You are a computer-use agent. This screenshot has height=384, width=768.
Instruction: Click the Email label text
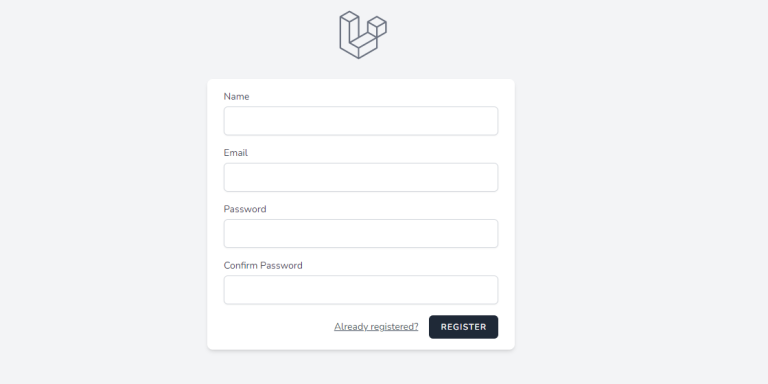pos(236,153)
